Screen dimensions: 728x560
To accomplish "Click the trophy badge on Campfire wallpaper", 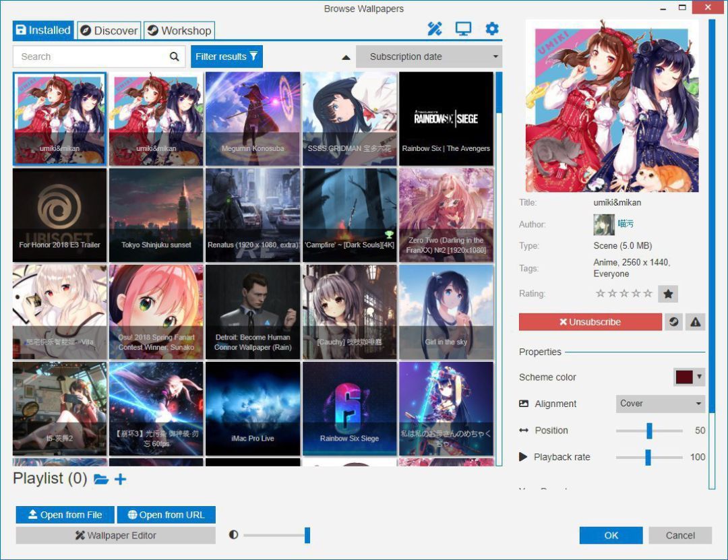I will (389, 235).
